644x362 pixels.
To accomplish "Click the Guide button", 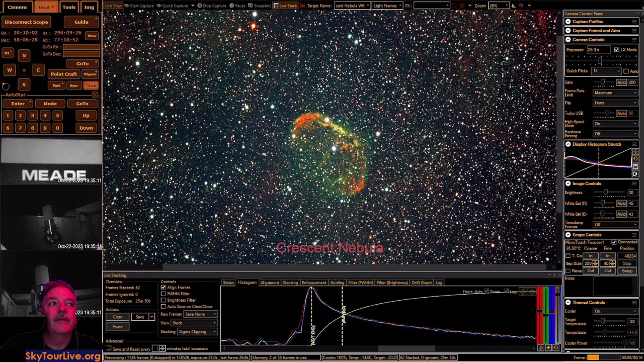I will (x=82, y=22).
